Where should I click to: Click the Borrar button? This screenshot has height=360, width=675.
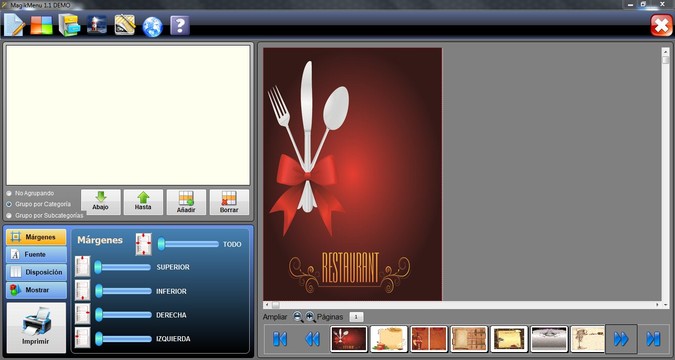[x=229, y=202]
